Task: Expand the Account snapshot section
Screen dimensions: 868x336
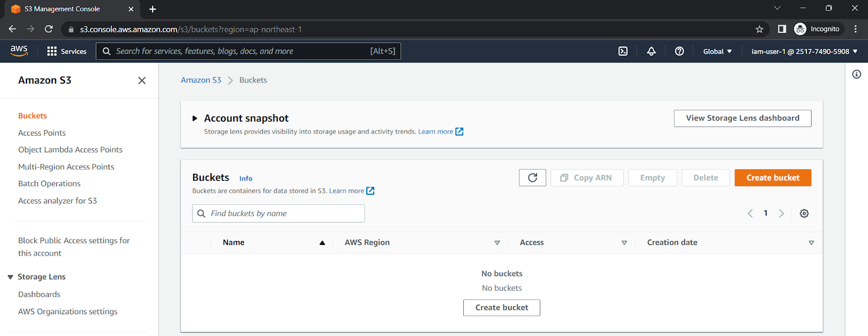Action: point(195,118)
